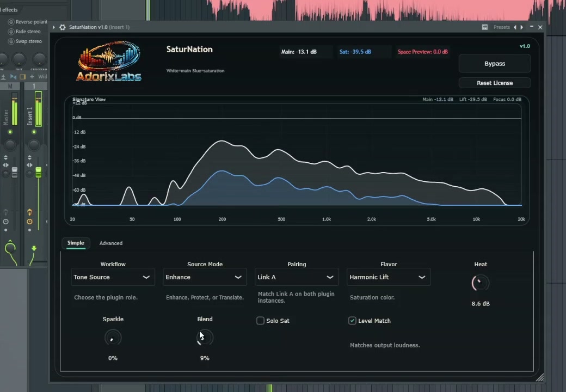Toggle Swap stereo option
This screenshot has width=566, height=392.
pos(11,41)
